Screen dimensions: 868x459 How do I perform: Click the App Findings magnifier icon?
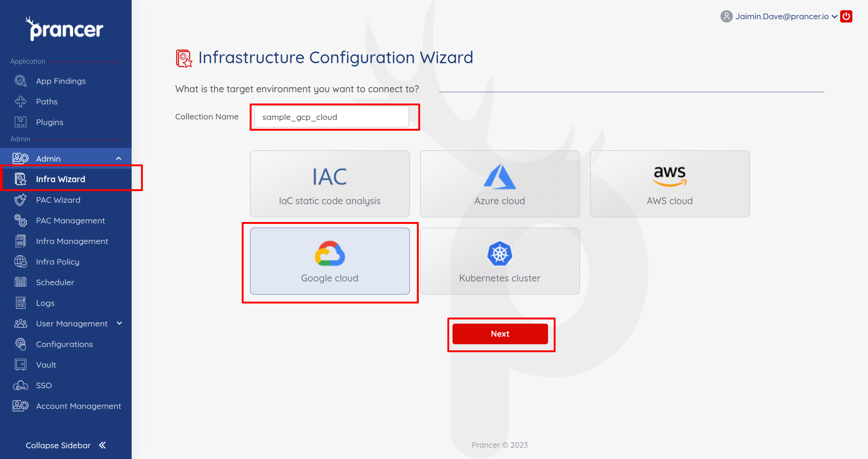(x=21, y=81)
